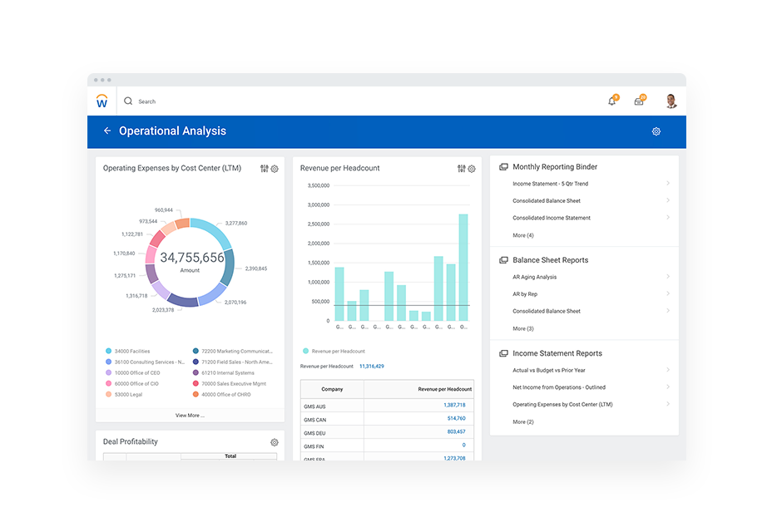The height and width of the screenshot is (532, 772).
Task: Open the user profile avatar
Action: point(671,101)
